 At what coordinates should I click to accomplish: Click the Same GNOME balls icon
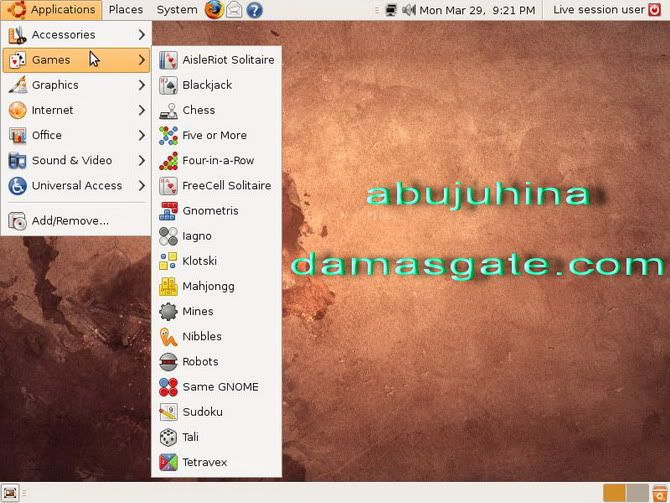pyautogui.click(x=168, y=387)
